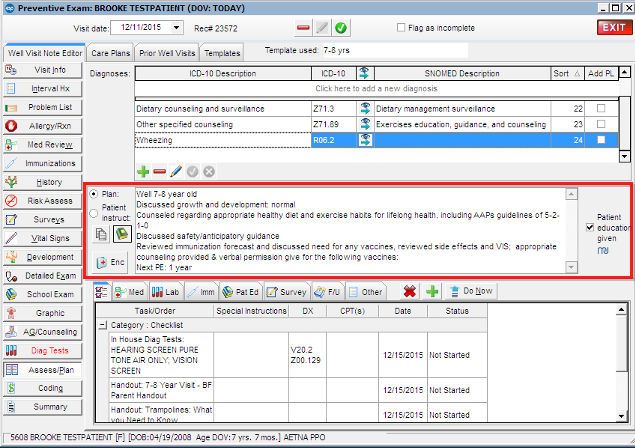Check Add PL box for Other specified counseling
Screen dimensions: 635x448
[601, 124]
